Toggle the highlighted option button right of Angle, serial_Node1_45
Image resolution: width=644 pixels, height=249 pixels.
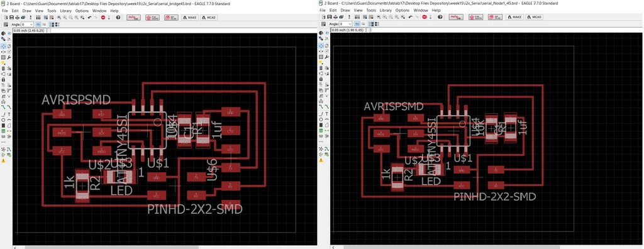pyautogui.click(x=357, y=25)
